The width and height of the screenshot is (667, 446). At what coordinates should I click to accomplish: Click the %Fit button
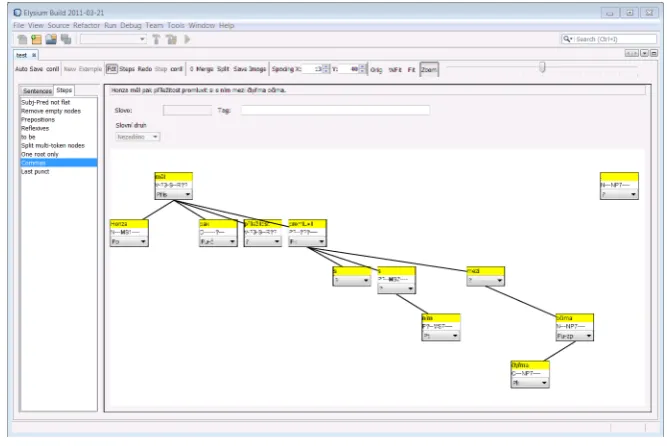point(395,70)
